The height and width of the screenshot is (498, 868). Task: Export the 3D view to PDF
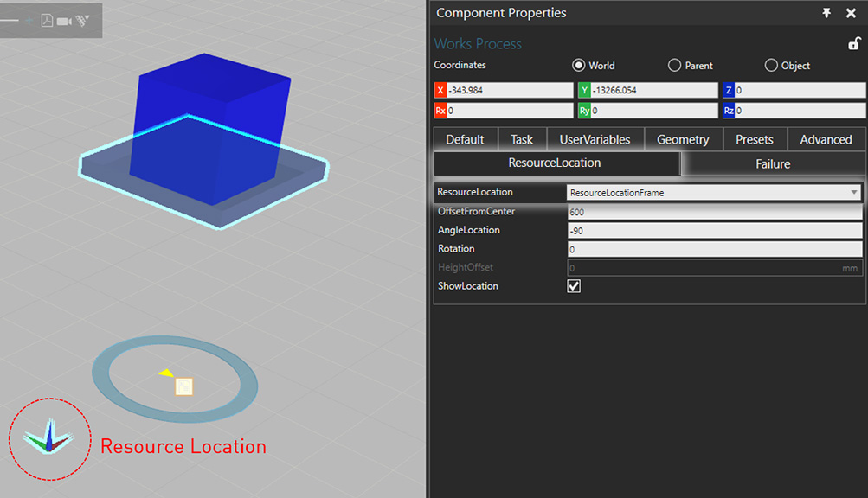tap(47, 21)
